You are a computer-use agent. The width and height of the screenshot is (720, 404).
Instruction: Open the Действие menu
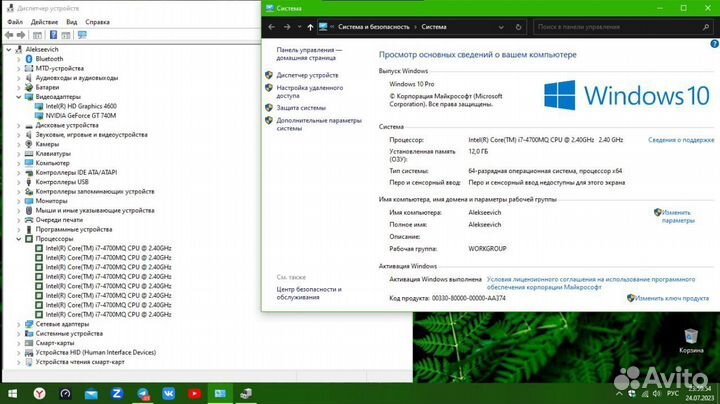(44, 22)
